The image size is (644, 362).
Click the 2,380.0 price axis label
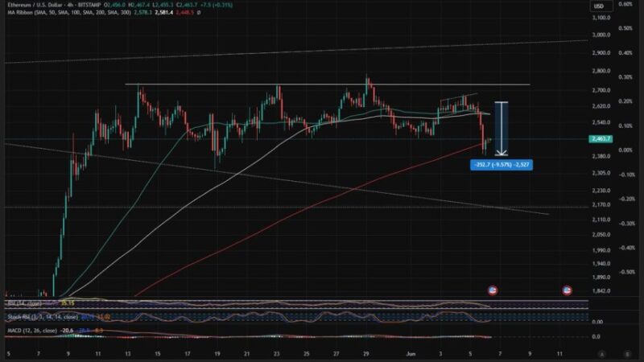pos(601,156)
